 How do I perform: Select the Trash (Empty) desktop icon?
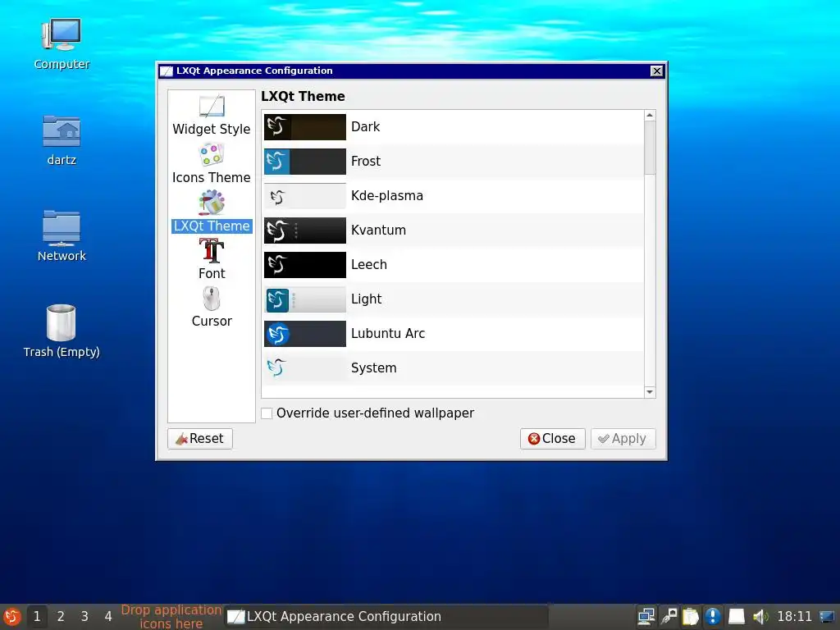(62, 331)
